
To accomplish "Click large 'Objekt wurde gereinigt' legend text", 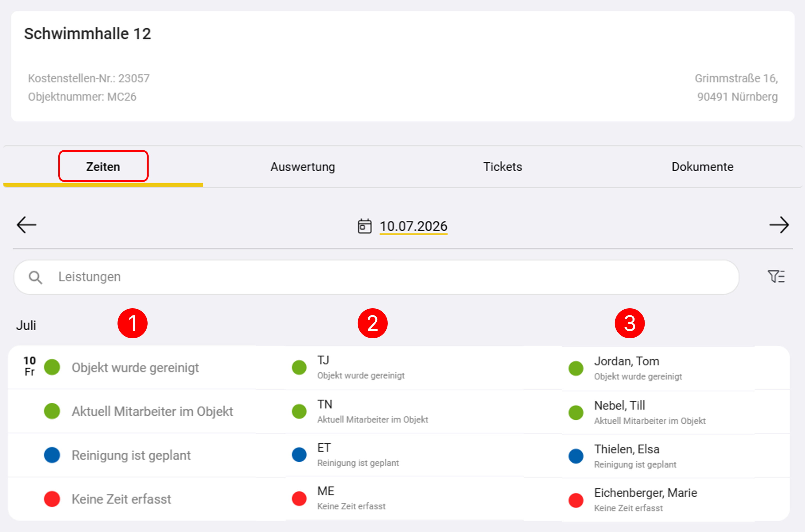I will point(135,368).
